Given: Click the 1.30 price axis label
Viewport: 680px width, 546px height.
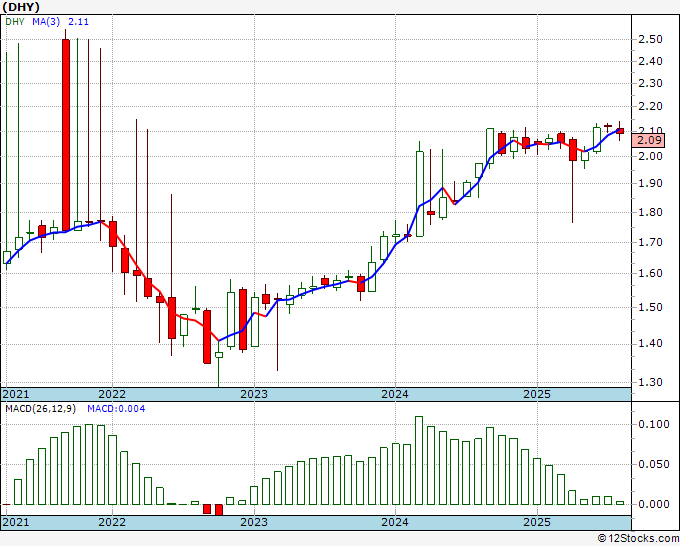Looking at the screenshot, I should click(x=651, y=383).
